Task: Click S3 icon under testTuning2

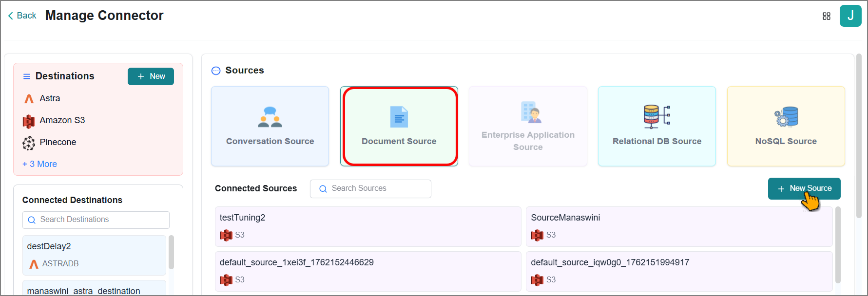Action: (x=226, y=236)
